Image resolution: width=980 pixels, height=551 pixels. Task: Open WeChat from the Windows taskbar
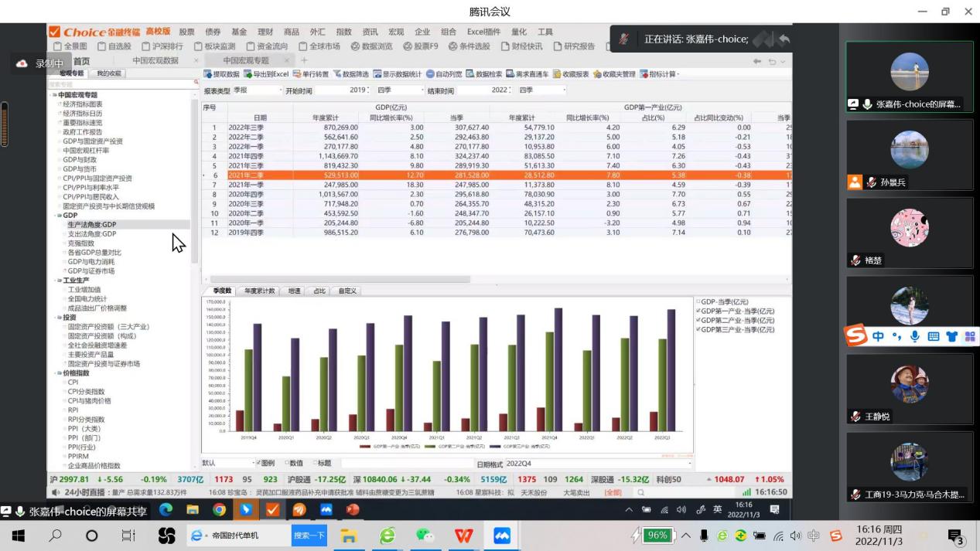(425, 536)
